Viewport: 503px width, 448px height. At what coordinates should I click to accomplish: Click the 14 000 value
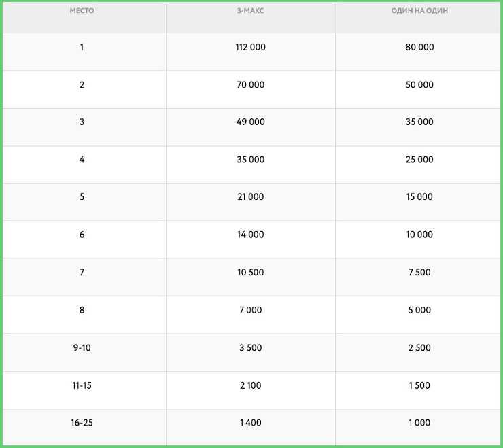tap(250, 235)
